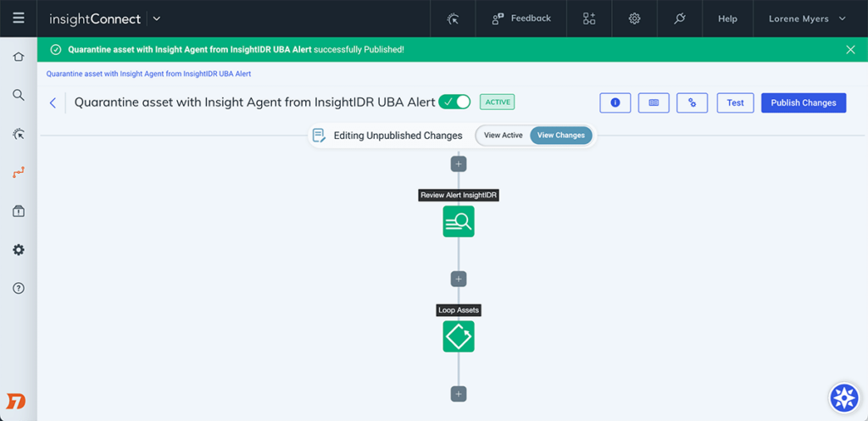The width and height of the screenshot is (868, 421).
Task: Open Search from the left sidebar
Action: pyautogui.click(x=19, y=95)
